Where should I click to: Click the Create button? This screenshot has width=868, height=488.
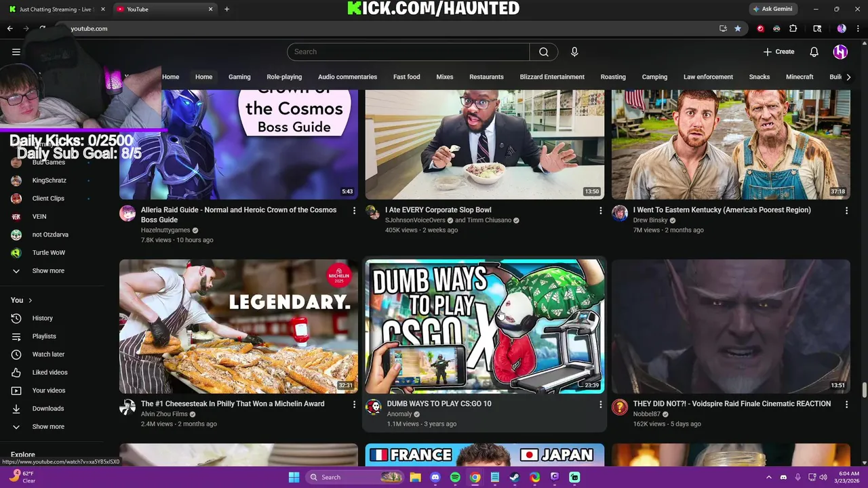point(778,52)
